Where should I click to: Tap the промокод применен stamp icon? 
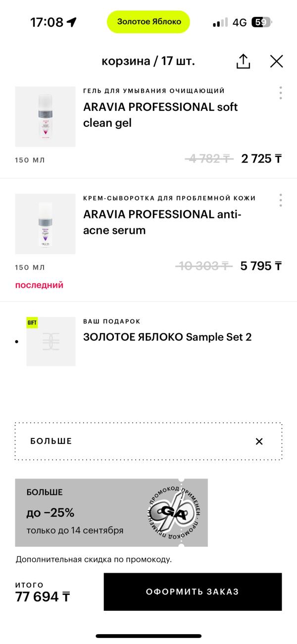point(175,513)
